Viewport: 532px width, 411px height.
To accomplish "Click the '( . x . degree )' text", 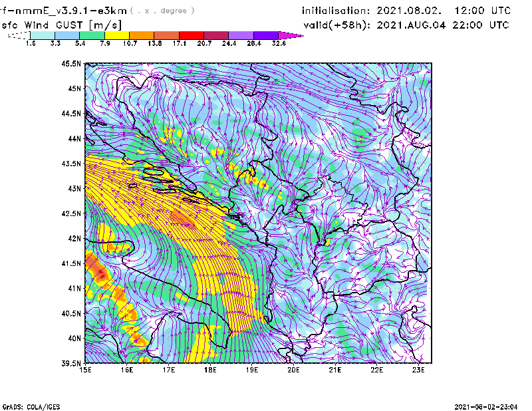I will click(x=162, y=11).
